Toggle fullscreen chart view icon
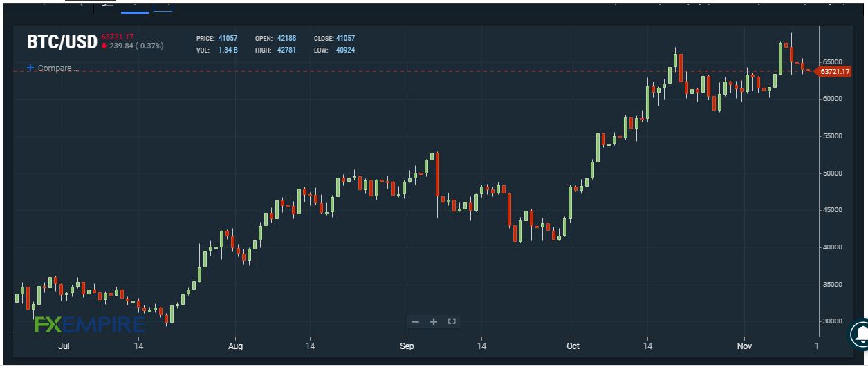Image resolution: width=868 pixels, height=369 pixels. (452, 321)
